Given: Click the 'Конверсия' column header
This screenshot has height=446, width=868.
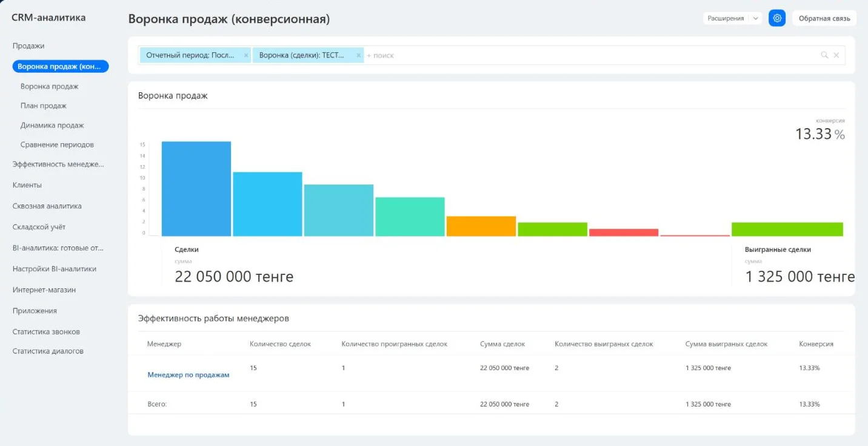Looking at the screenshot, I should 816,343.
